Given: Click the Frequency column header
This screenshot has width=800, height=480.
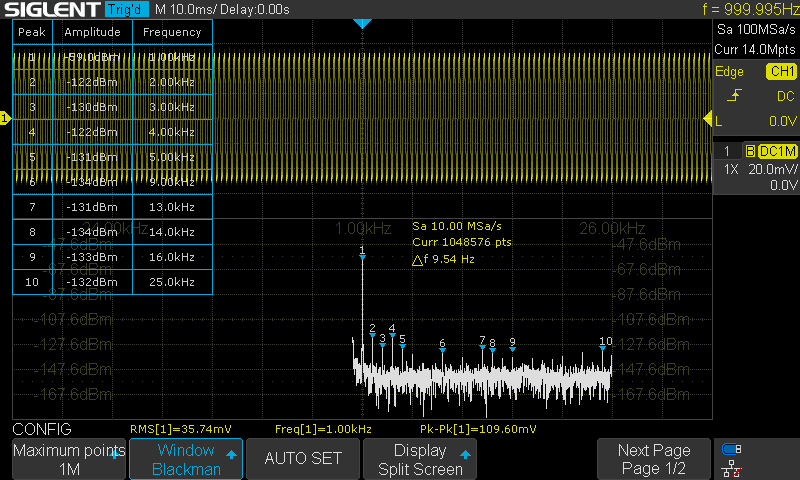Looking at the screenshot, I should coord(172,32).
